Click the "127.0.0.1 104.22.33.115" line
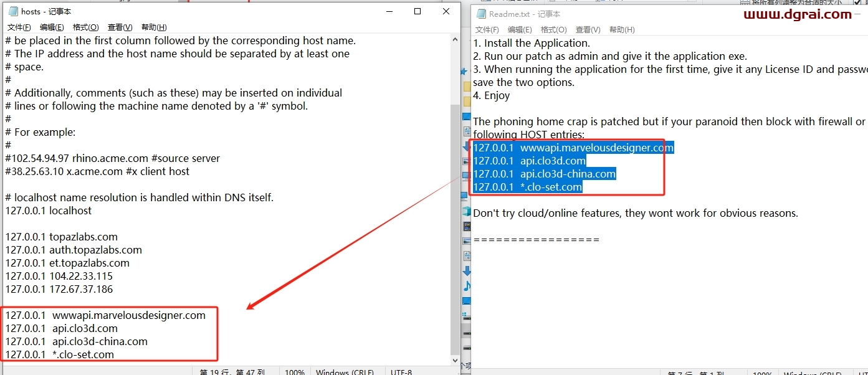 coord(59,276)
